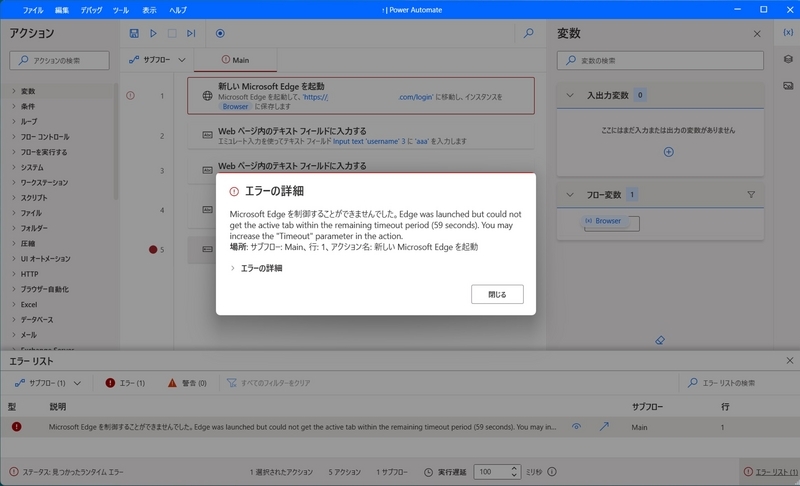Click the サブフロー column header
Image resolution: width=800 pixels, height=486 pixels.
(x=647, y=406)
